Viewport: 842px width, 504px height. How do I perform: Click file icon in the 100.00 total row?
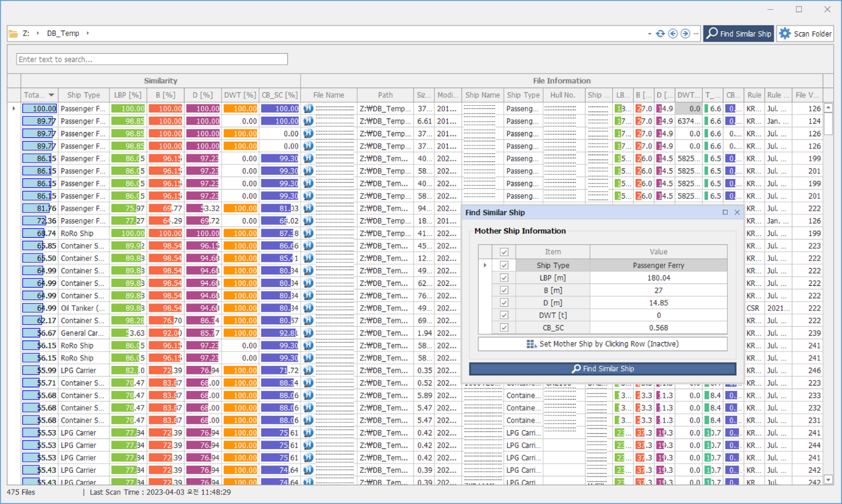pyautogui.click(x=309, y=109)
